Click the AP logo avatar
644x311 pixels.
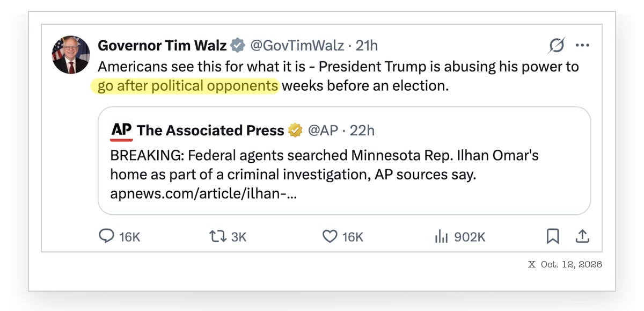pyautogui.click(x=121, y=131)
